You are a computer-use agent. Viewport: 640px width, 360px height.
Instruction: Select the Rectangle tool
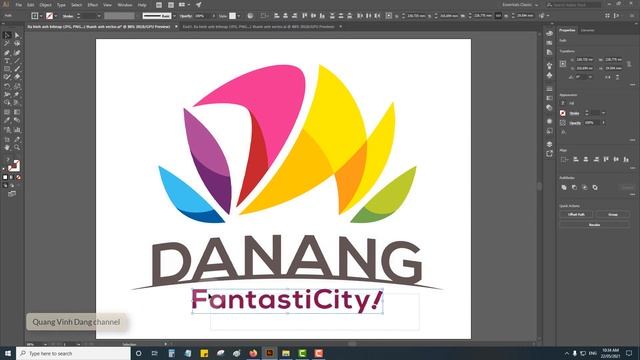[x=7, y=69]
